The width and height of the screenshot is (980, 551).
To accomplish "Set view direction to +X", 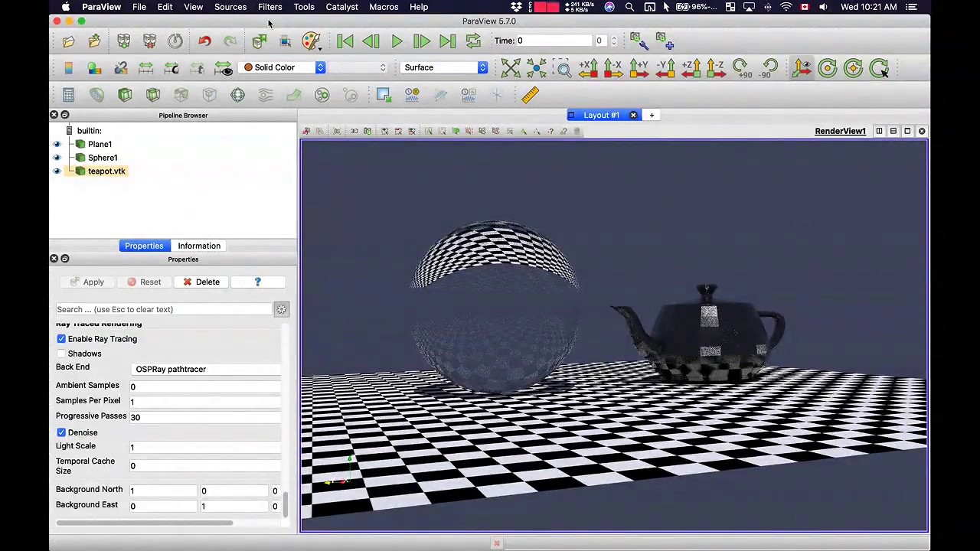I will [x=588, y=68].
